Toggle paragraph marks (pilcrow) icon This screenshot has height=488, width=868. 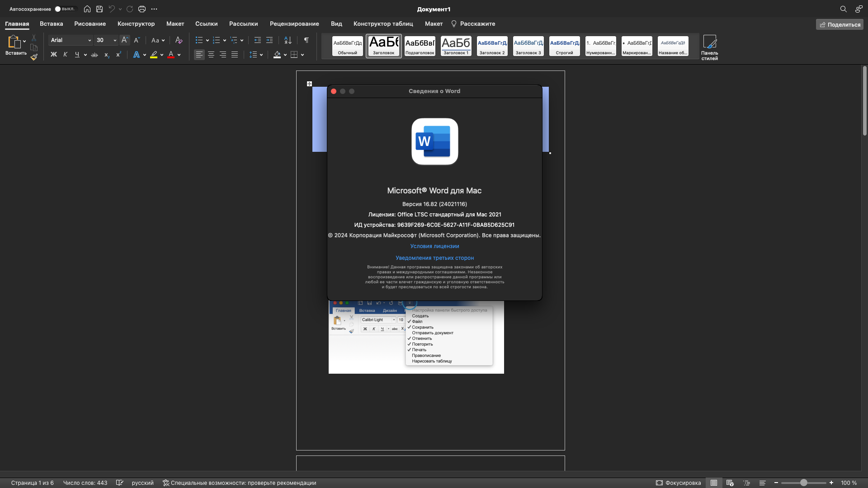307,40
